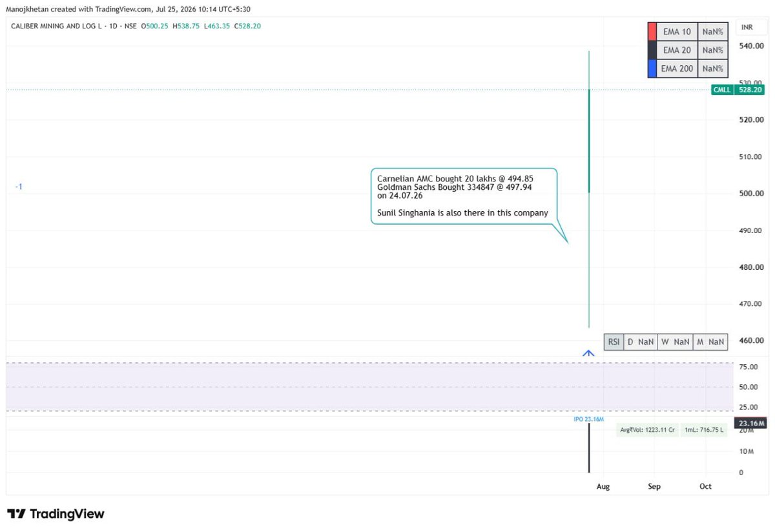
Task: Click the 75.00 RSI axis label
Action: pyautogui.click(x=748, y=367)
